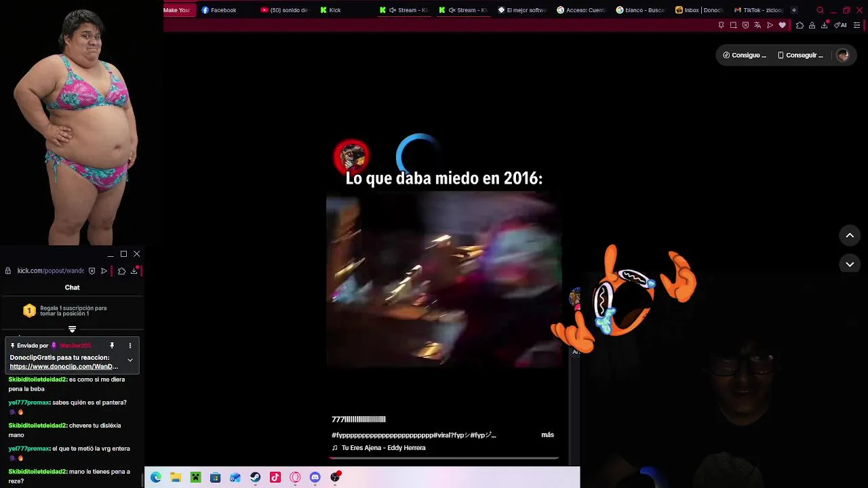Click the 'Conseguir ...' app button on TikTok
This screenshot has height=488, width=868.
800,56
